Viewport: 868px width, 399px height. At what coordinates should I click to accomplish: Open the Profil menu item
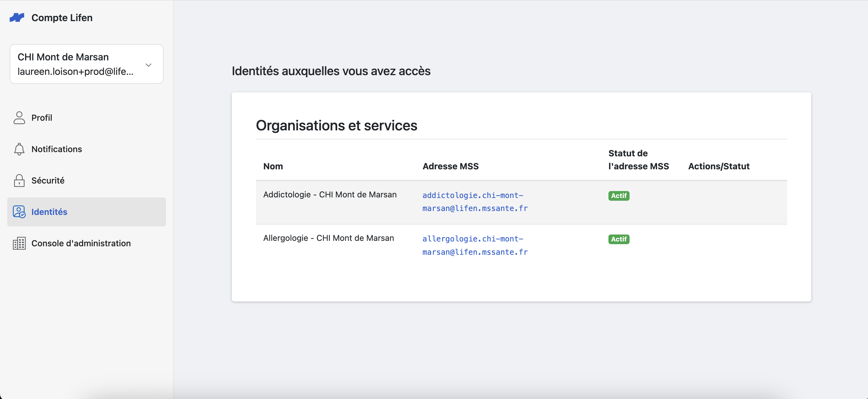click(x=87, y=118)
